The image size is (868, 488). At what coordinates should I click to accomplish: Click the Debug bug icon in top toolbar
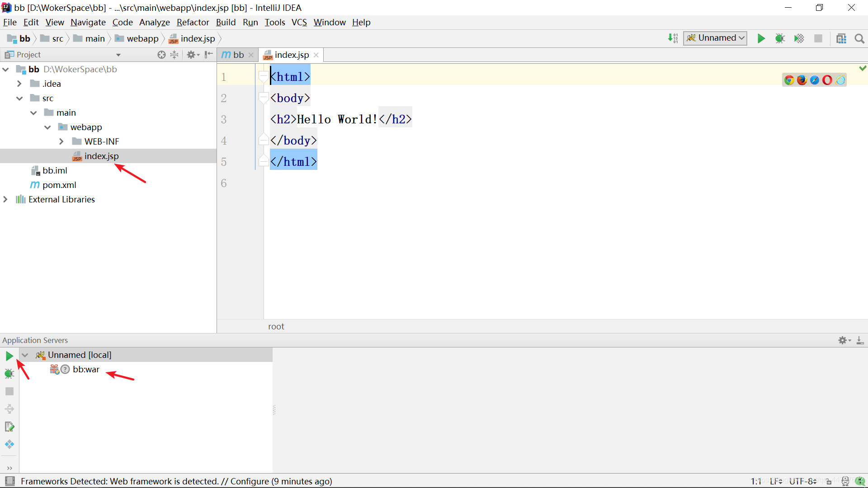coord(780,38)
